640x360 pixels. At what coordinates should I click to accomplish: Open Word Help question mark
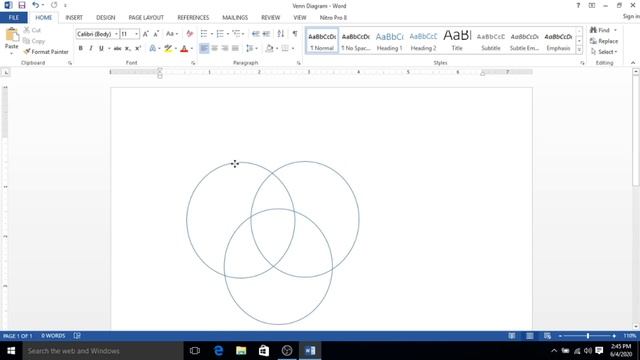coord(578,5)
